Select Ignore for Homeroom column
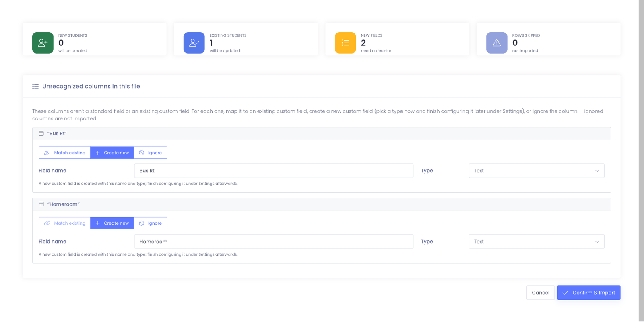 151,223
